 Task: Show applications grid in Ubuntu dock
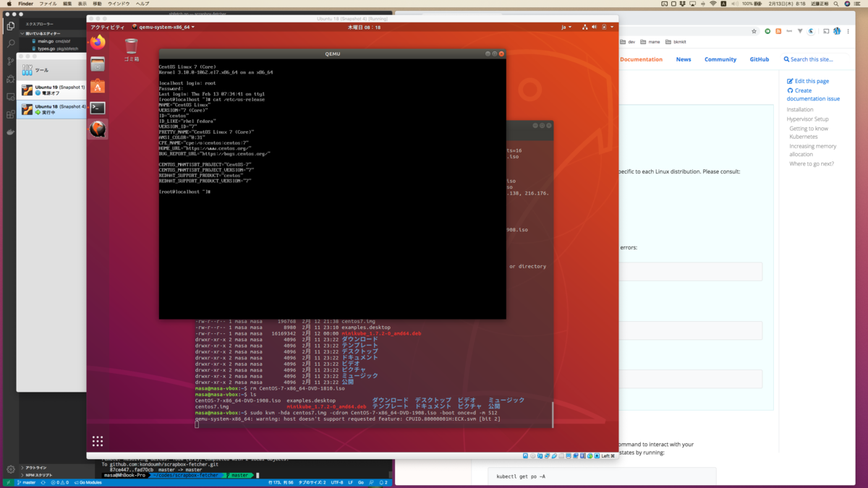[x=98, y=441]
